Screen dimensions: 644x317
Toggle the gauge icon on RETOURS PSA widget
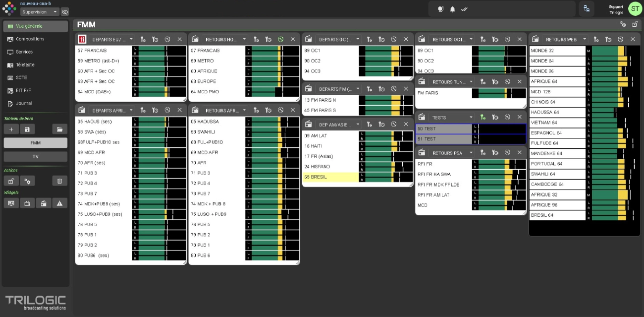click(507, 153)
